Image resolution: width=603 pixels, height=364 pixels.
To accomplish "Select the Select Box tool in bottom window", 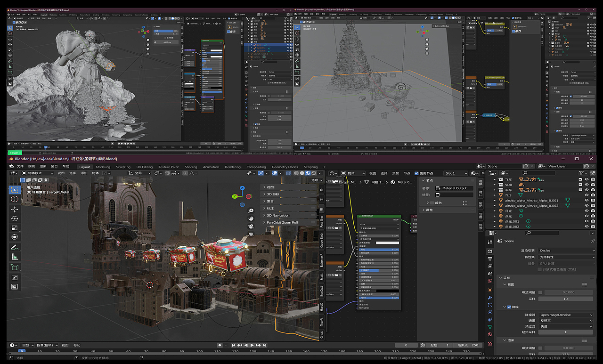I will (x=15, y=189).
